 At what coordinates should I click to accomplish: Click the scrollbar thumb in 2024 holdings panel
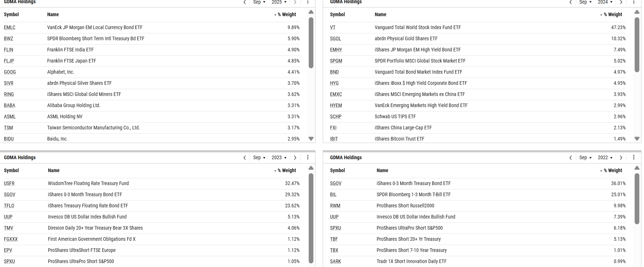click(637, 45)
